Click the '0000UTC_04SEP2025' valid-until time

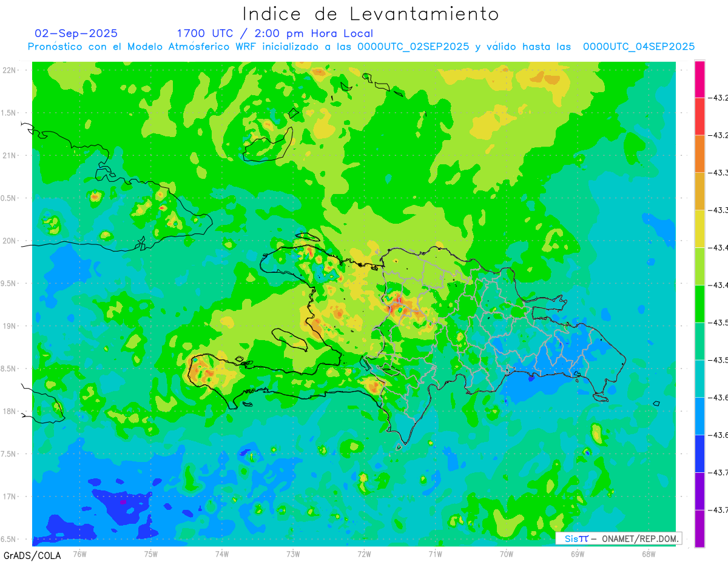[x=639, y=47]
